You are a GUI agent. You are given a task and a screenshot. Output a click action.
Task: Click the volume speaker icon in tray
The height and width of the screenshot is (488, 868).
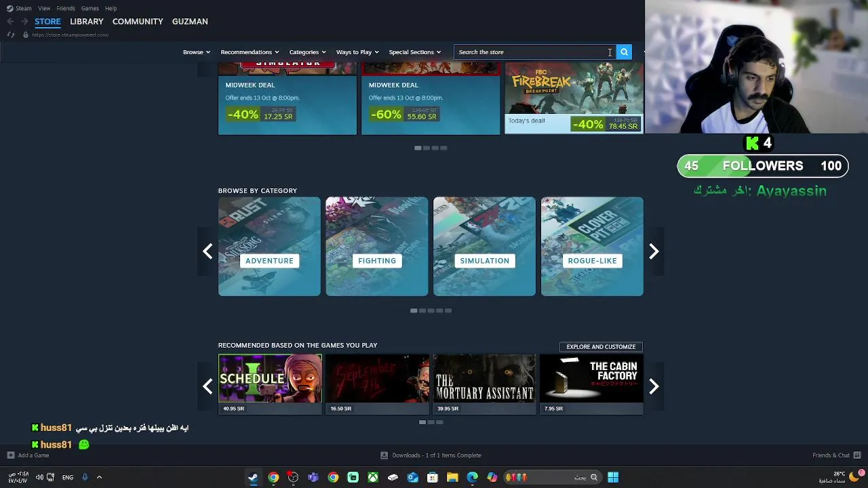[39, 477]
